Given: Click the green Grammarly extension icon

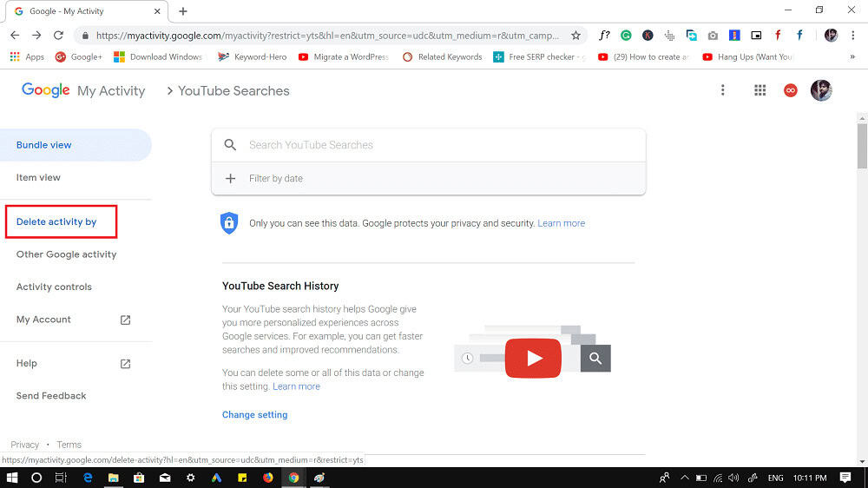Looking at the screenshot, I should [626, 36].
